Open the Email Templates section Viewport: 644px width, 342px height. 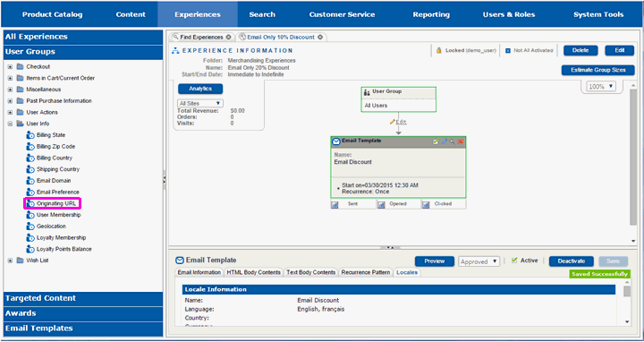(83, 329)
